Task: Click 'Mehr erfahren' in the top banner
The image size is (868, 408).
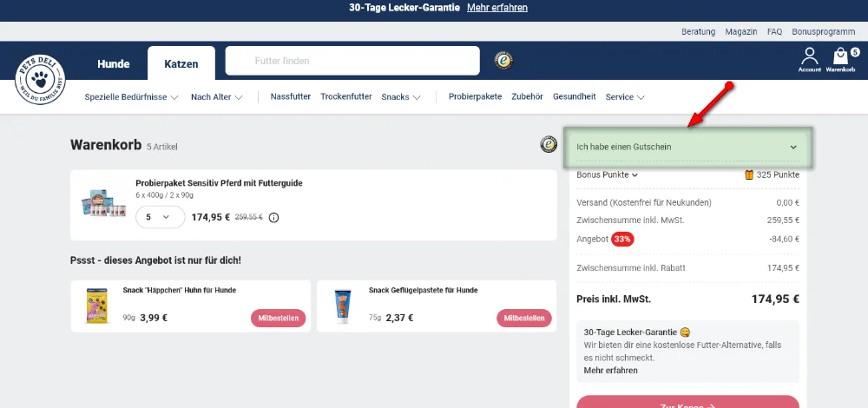Action: [497, 8]
